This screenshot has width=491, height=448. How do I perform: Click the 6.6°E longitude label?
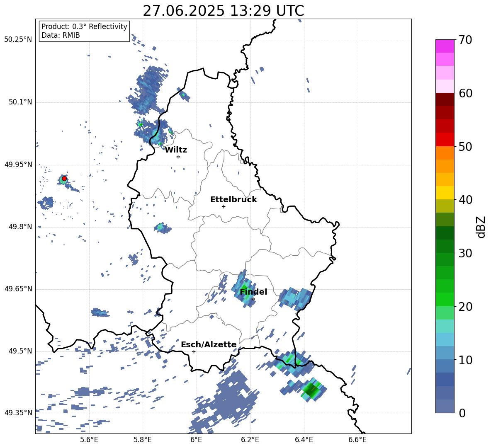coord(357,440)
